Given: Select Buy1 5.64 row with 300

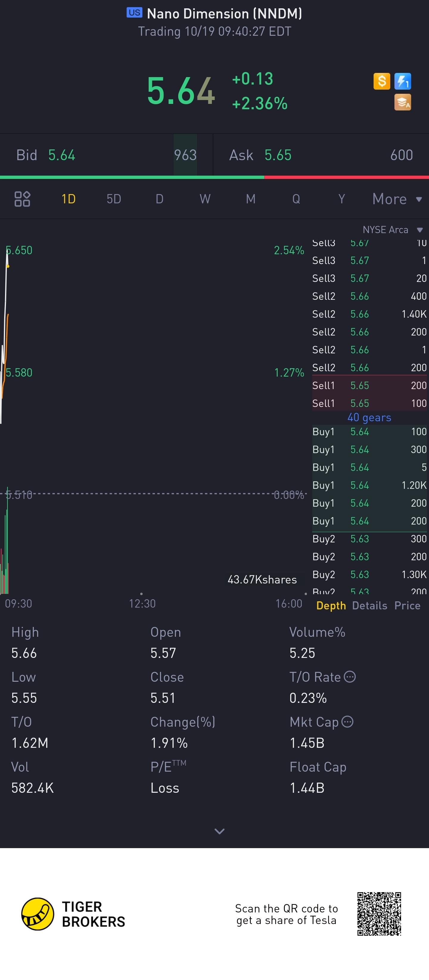Looking at the screenshot, I should coord(369,449).
